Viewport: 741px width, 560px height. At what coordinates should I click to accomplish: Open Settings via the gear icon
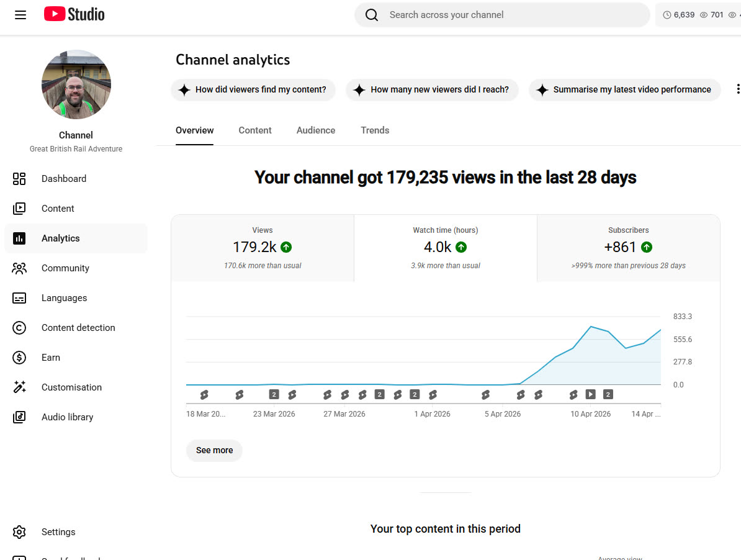pyautogui.click(x=19, y=531)
